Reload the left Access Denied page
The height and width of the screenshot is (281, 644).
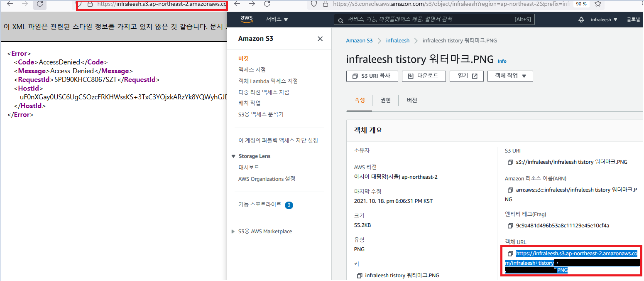[40, 4]
